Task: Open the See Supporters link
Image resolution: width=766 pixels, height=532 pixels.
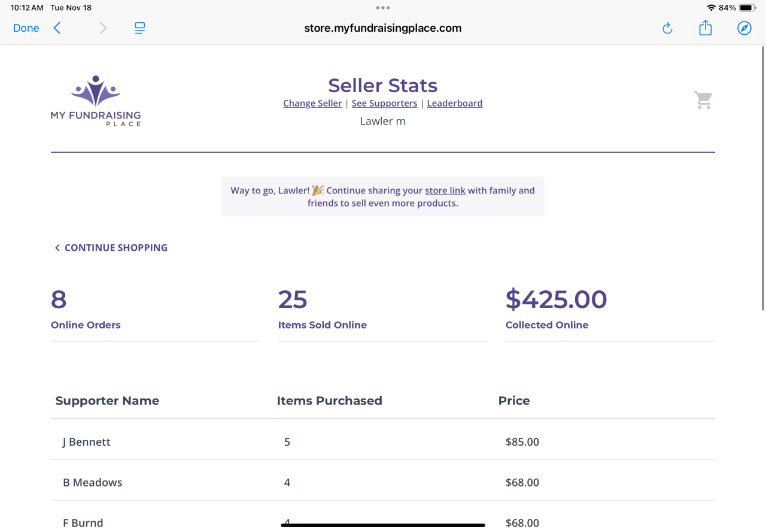Action: point(384,103)
